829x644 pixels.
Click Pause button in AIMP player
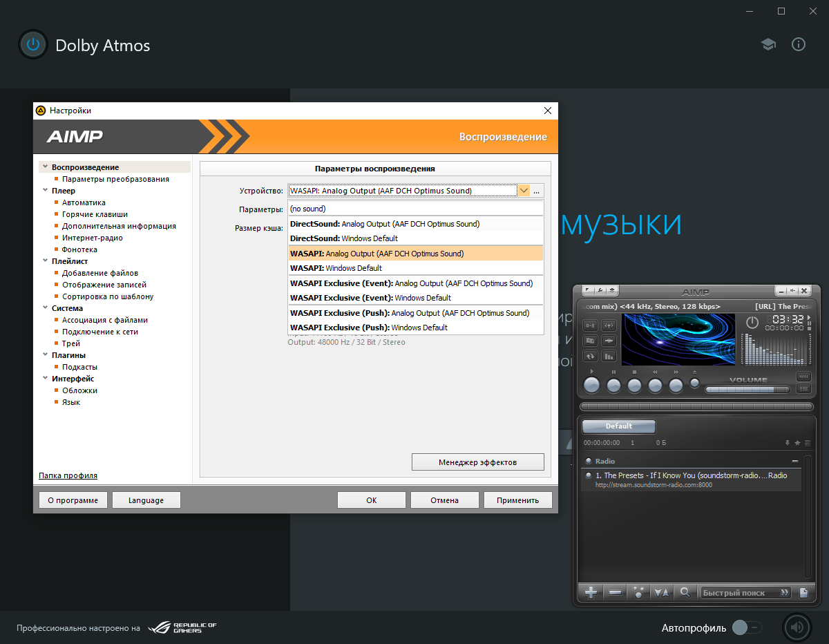point(613,386)
